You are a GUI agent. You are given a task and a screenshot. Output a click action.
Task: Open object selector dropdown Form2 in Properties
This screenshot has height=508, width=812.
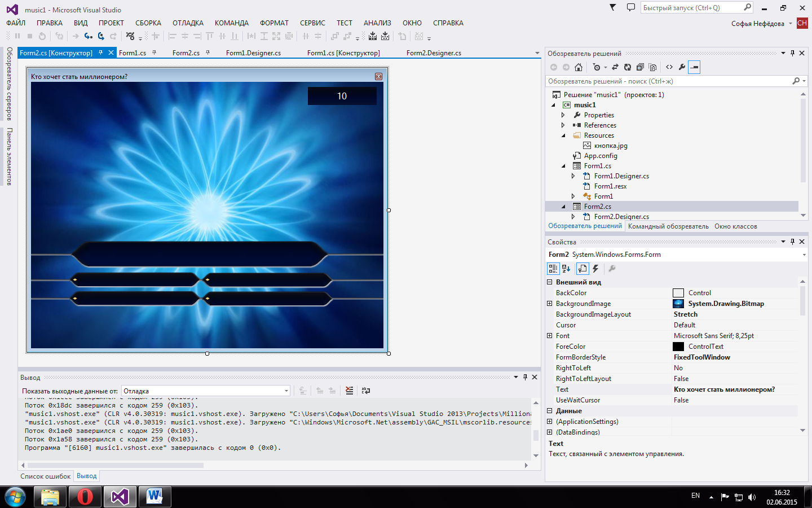(804, 255)
